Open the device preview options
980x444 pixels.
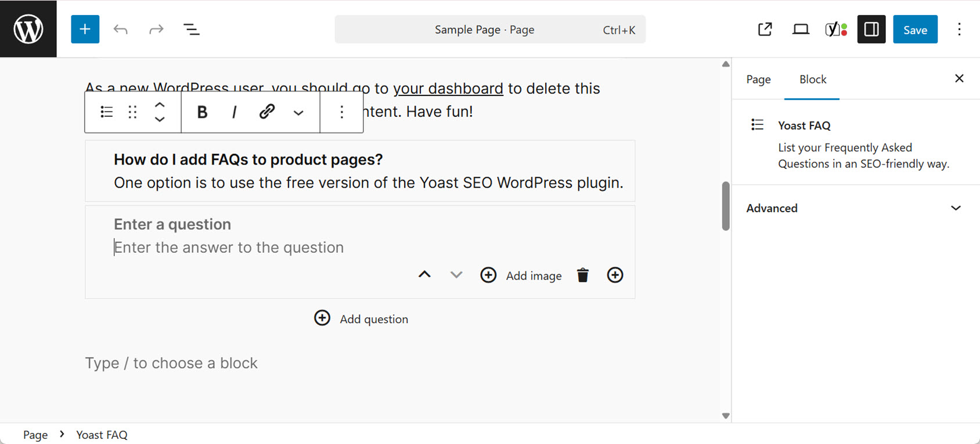pyautogui.click(x=801, y=29)
